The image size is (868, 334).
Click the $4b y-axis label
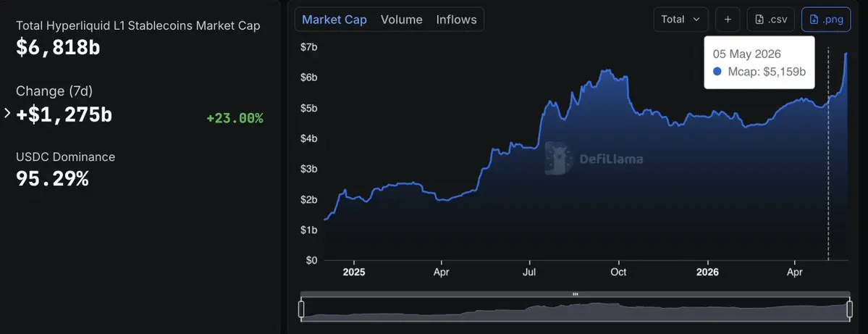coord(308,138)
